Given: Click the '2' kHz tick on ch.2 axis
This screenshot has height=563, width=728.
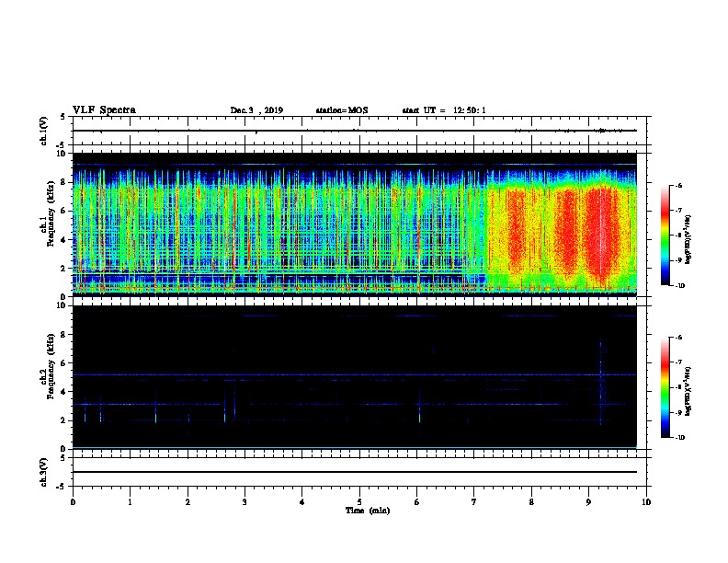Looking at the screenshot, I should pos(64,420).
